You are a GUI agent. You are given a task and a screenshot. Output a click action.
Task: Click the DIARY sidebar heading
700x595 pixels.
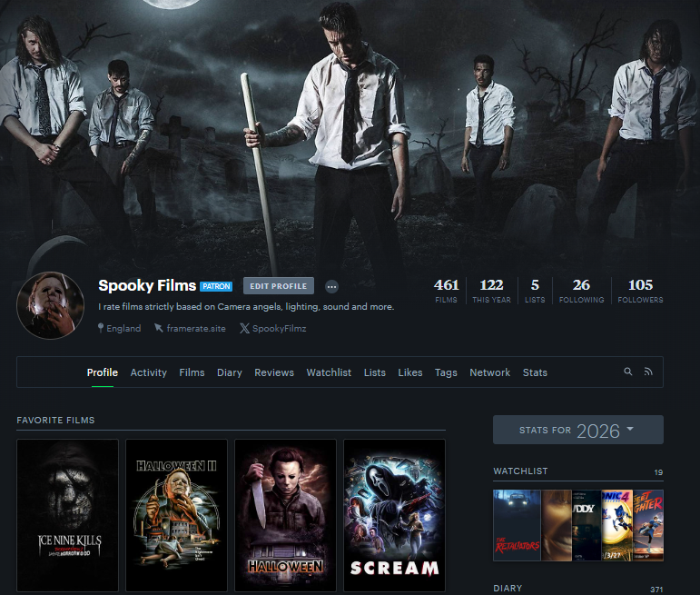click(x=508, y=588)
